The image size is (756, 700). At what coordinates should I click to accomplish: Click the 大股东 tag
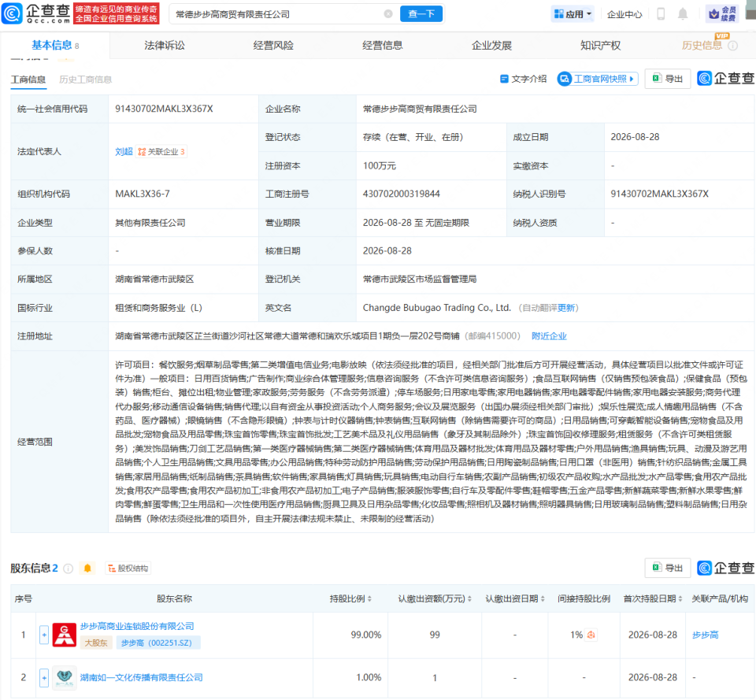96,643
